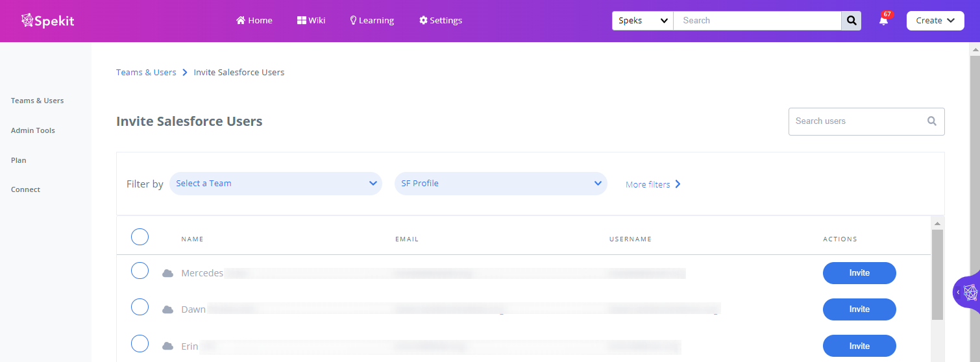Click the table scrollbar up arrow
The height and width of the screenshot is (362, 980).
[937, 223]
